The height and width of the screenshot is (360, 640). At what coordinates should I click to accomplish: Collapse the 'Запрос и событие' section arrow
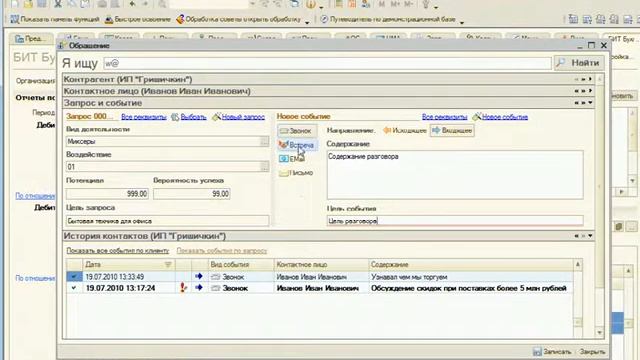point(590,102)
